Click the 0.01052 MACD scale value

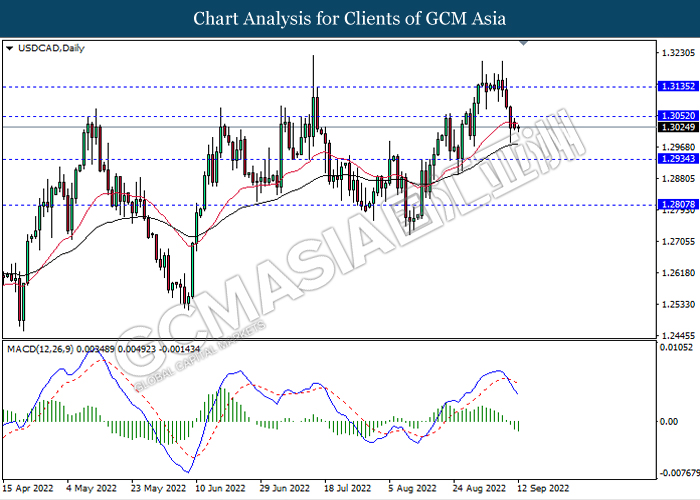676,347
